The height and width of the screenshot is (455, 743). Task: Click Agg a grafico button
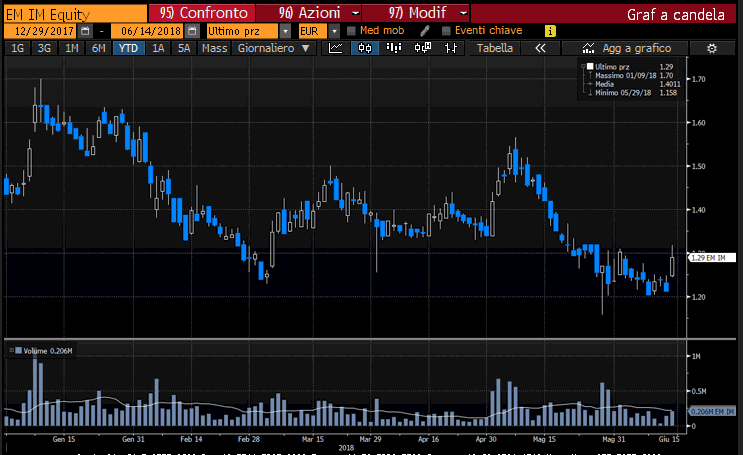coord(625,48)
